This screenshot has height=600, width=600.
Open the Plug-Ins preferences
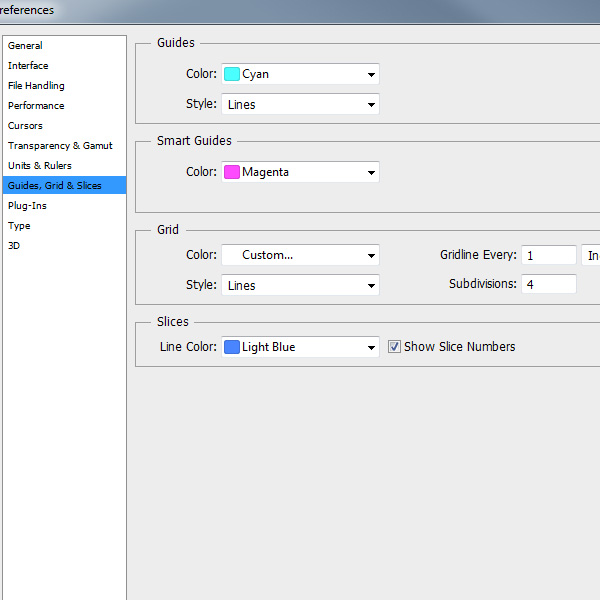click(28, 206)
